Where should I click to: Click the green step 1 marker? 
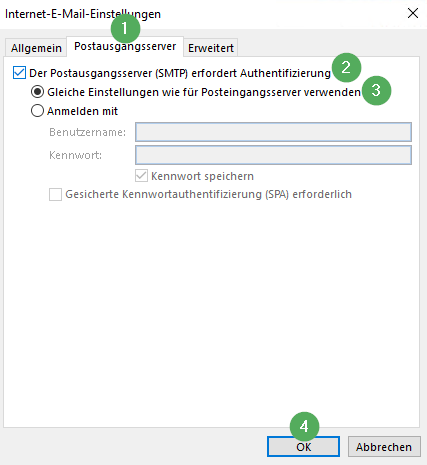click(125, 29)
